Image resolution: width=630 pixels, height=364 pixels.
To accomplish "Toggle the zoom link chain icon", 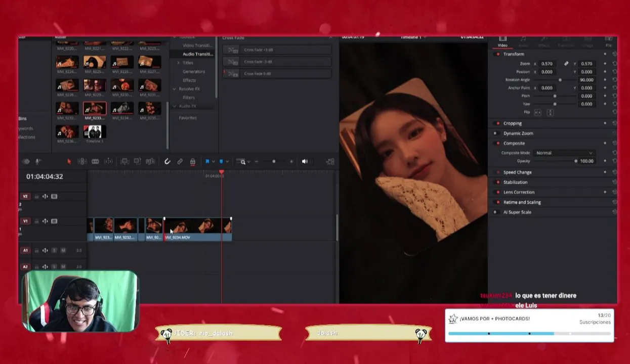I will (566, 64).
